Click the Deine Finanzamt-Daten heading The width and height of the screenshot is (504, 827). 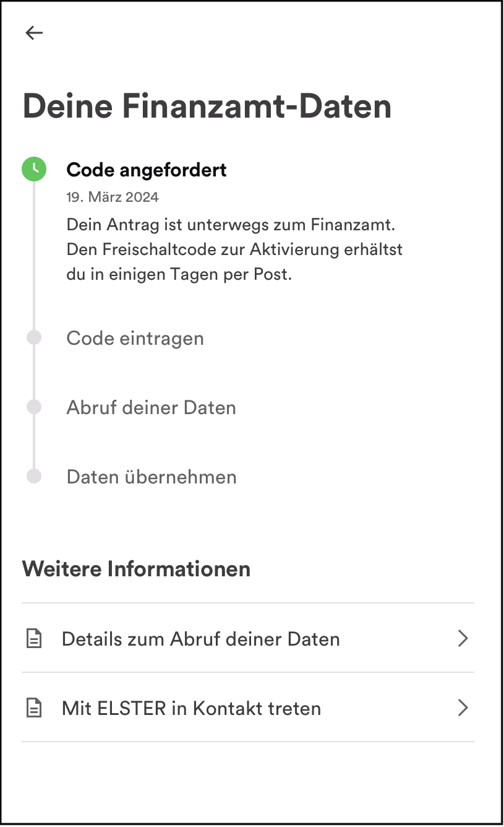point(207,106)
